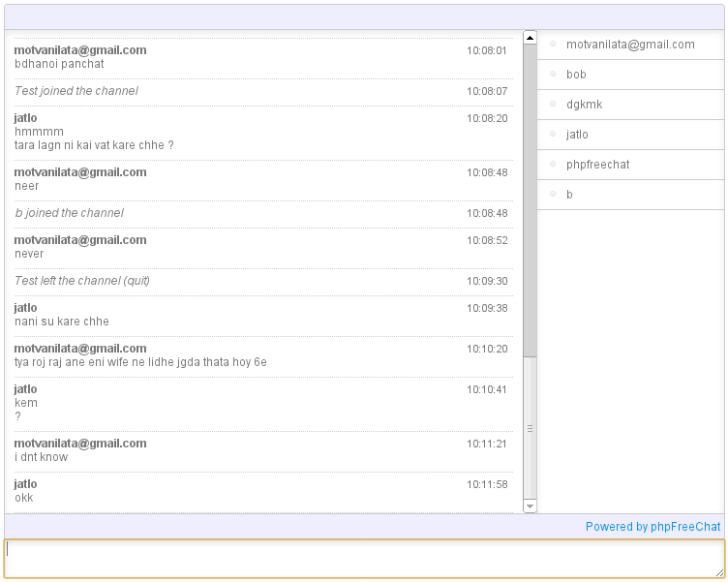Click motvanilata@gmail.com nickname on 'never' message

80,240
